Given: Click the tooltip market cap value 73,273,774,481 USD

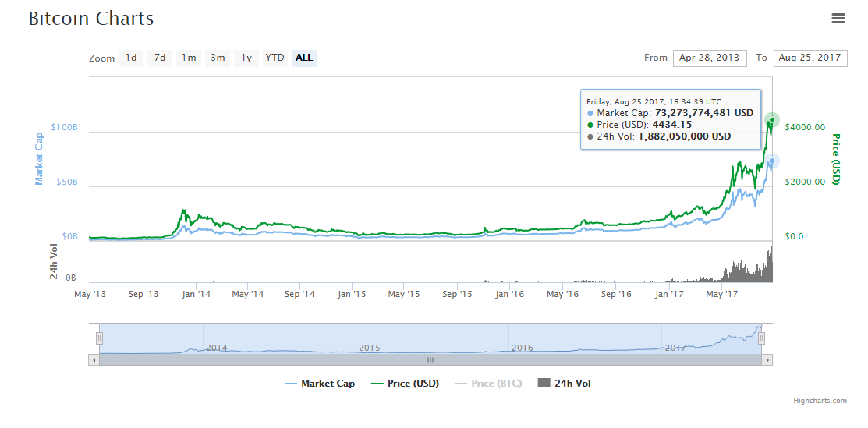Looking at the screenshot, I should 703,113.
